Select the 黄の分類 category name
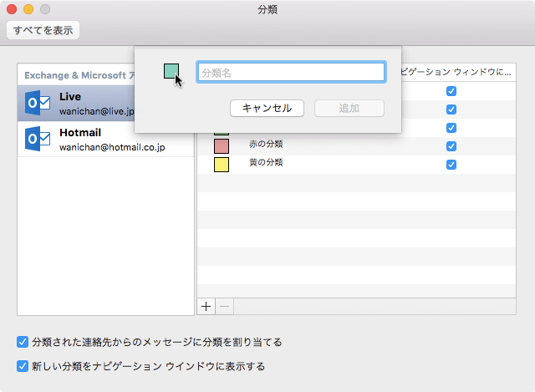535x392 pixels. 266,162
